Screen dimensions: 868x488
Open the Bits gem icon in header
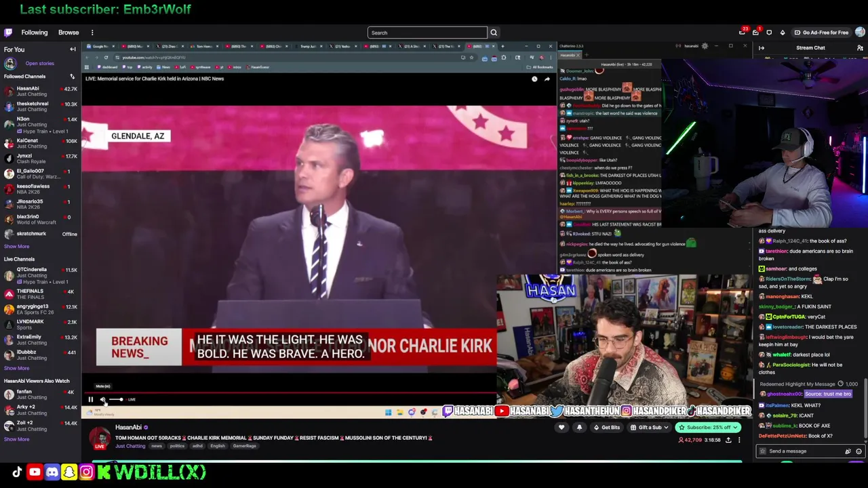[x=783, y=33]
